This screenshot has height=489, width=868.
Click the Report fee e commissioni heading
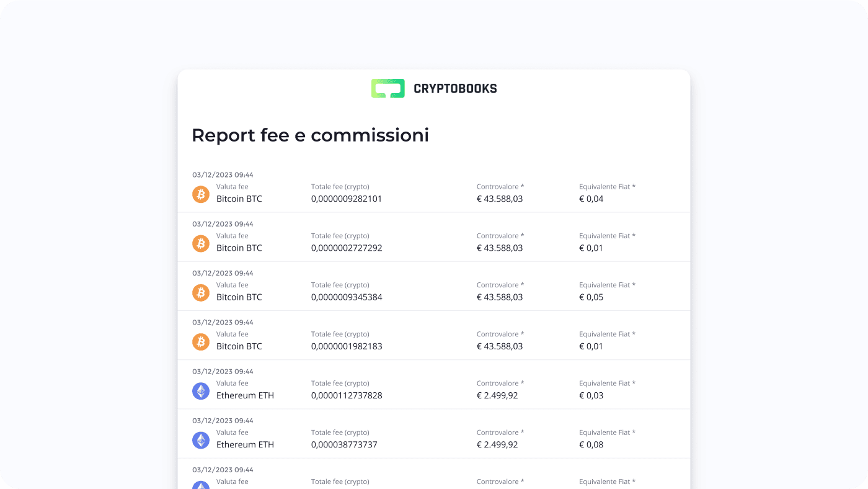pos(310,135)
